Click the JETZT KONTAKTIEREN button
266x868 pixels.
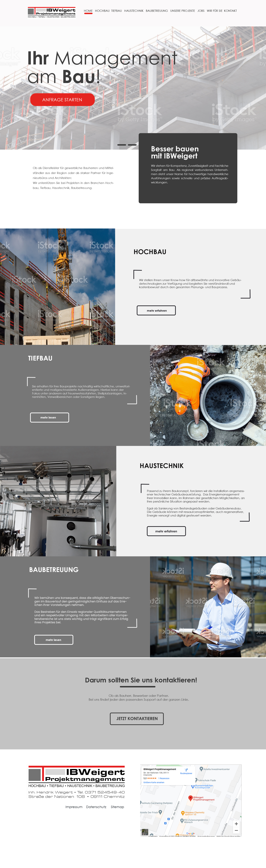tap(137, 719)
